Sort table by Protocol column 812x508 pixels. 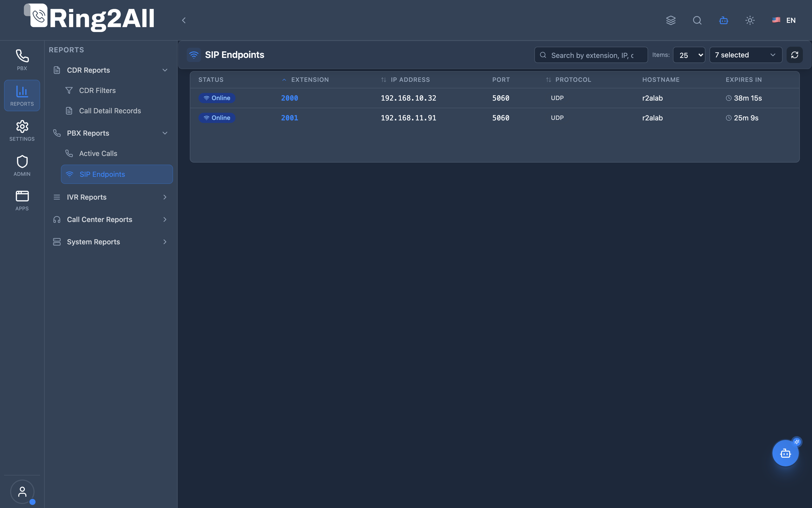point(568,80)
